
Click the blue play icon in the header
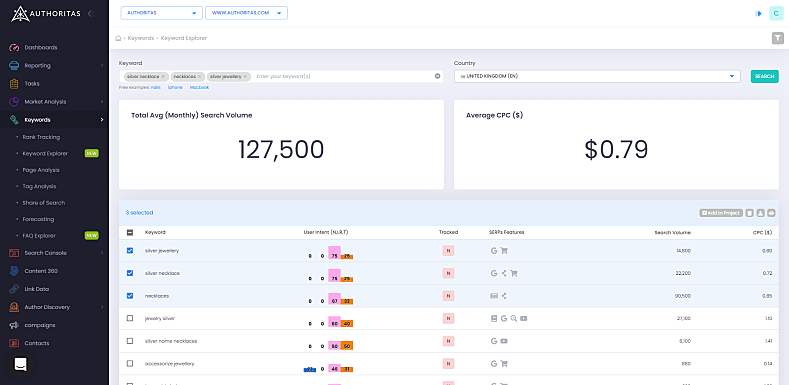pos(759,14)
